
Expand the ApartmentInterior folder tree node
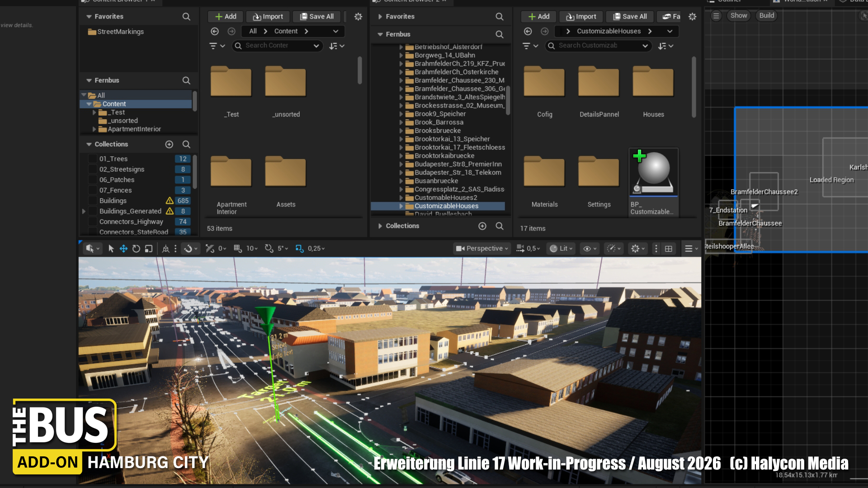[x=94, y=129]
